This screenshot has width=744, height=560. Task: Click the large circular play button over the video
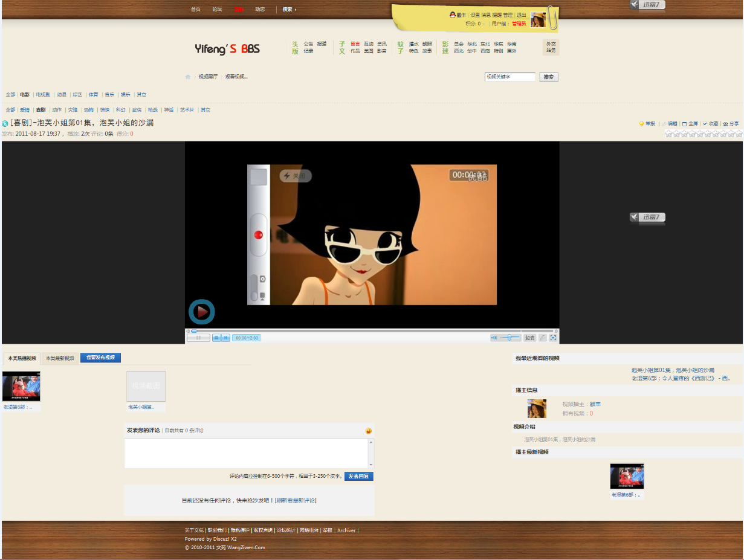(x=202, y=312)
